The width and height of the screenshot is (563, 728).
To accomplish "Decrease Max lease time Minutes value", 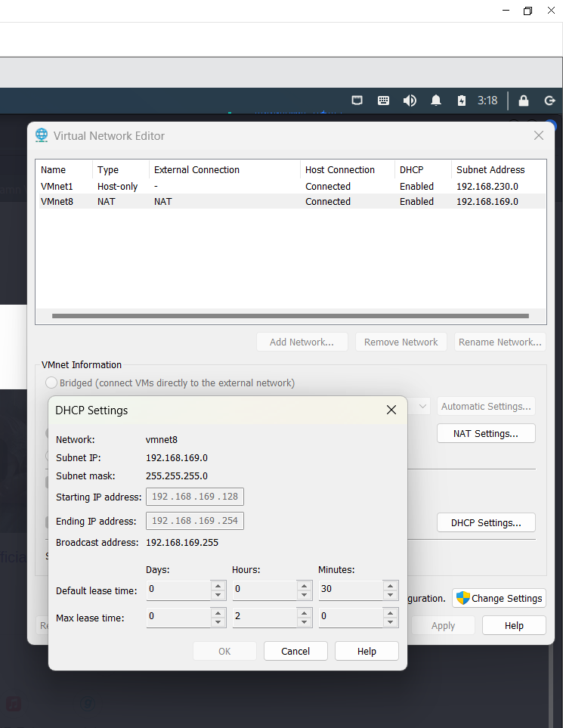I will point(391,622).
